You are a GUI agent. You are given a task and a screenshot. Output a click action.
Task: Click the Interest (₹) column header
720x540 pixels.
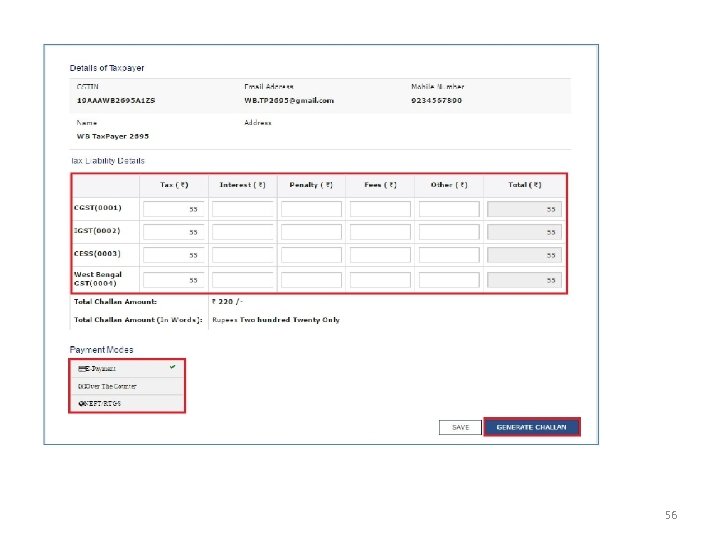point(242,185)
